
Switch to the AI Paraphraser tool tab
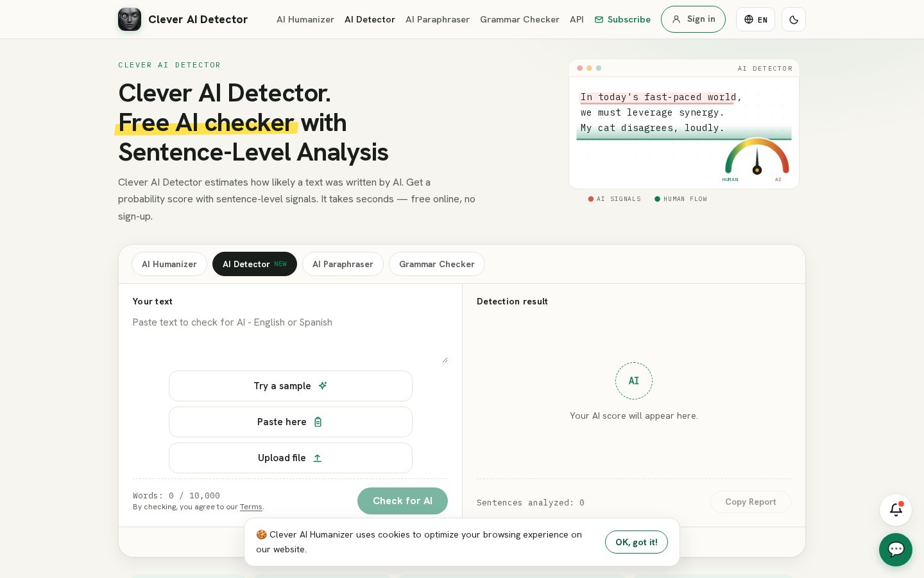[x=343, y=264]
